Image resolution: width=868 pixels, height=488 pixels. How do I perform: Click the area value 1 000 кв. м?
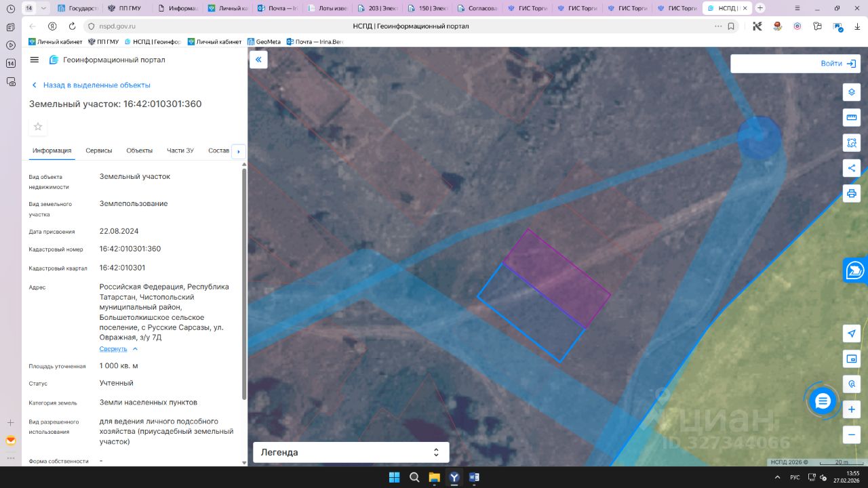pos(119,365)
